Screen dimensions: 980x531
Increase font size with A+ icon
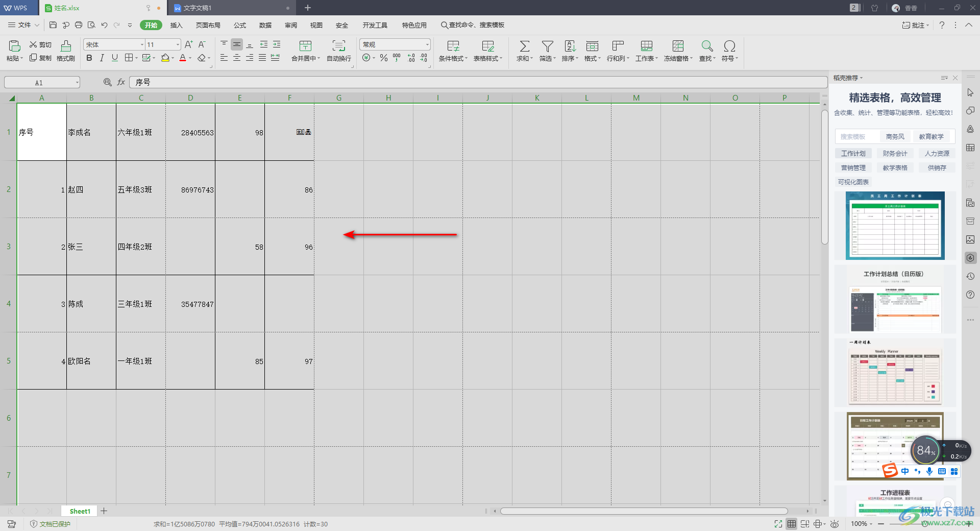tap(189, 45)
